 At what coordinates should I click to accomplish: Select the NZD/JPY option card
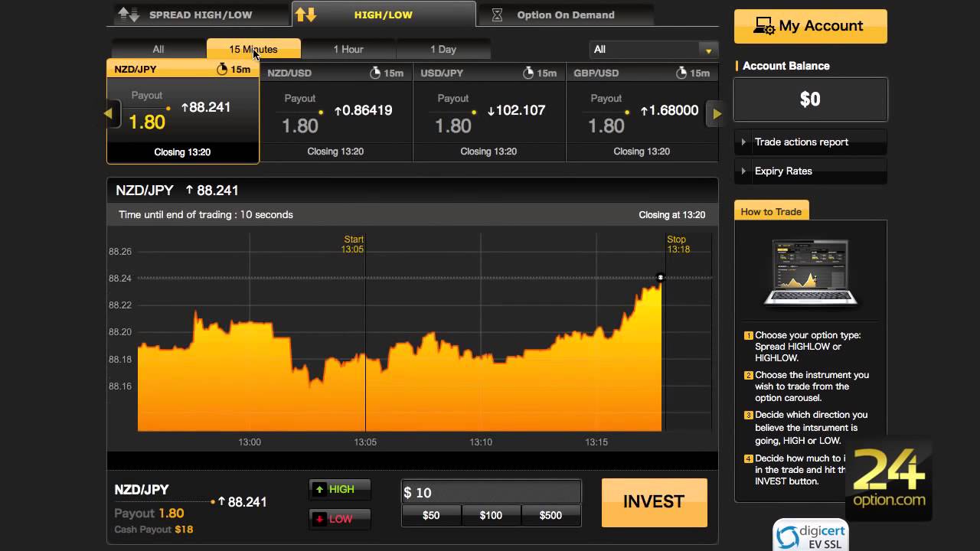[183, 111]
